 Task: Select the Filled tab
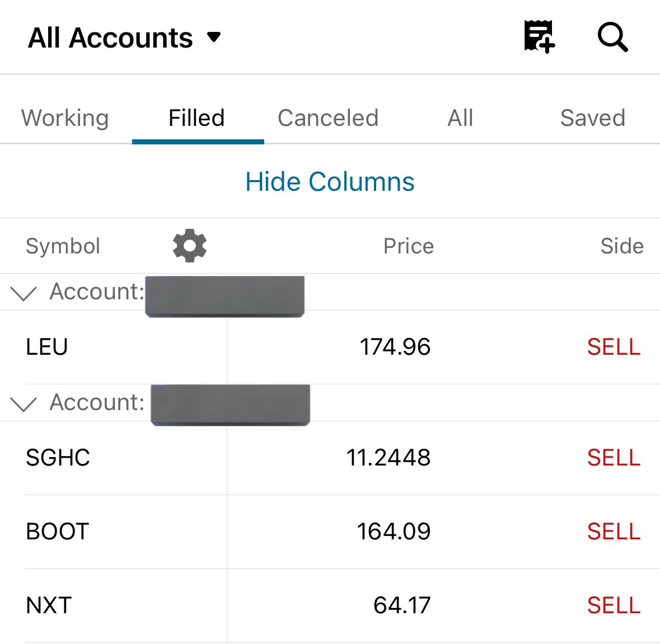click(x=196, y=118)
